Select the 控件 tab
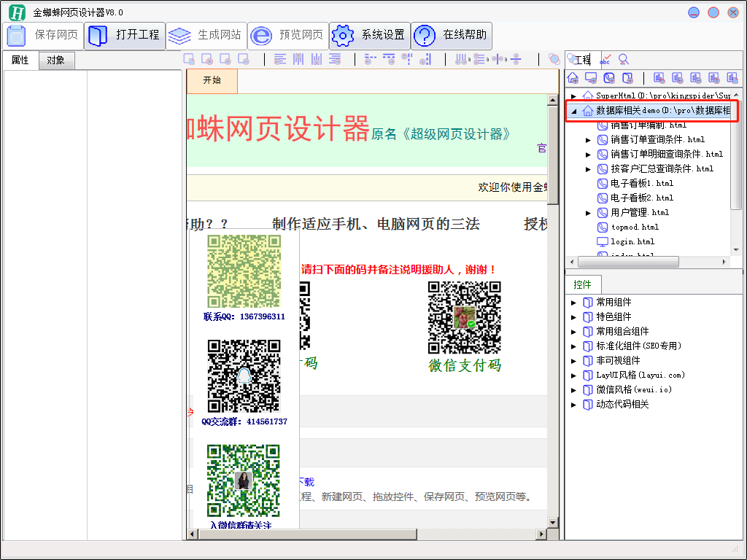This screenshot has height=560, width=747. click(x=583, y=285)
